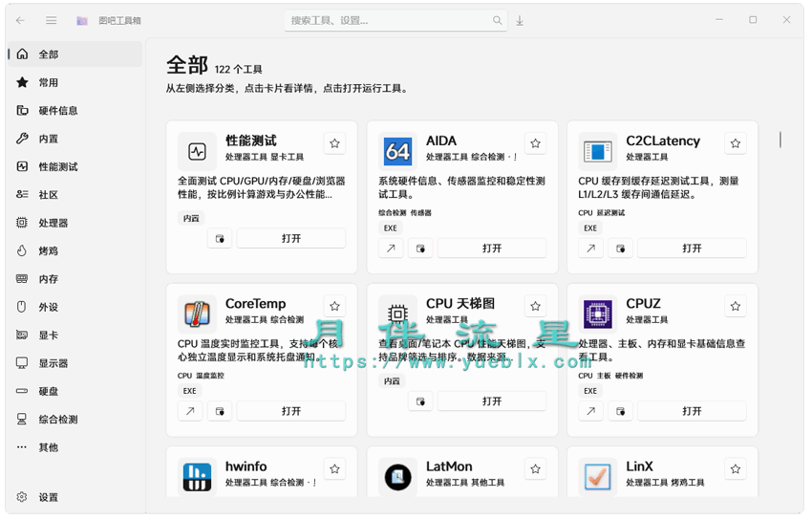Image resolution: width=812 pixels, height=520 pixels.
Task: Go back with the arrow button
Action: click(20, 20)
